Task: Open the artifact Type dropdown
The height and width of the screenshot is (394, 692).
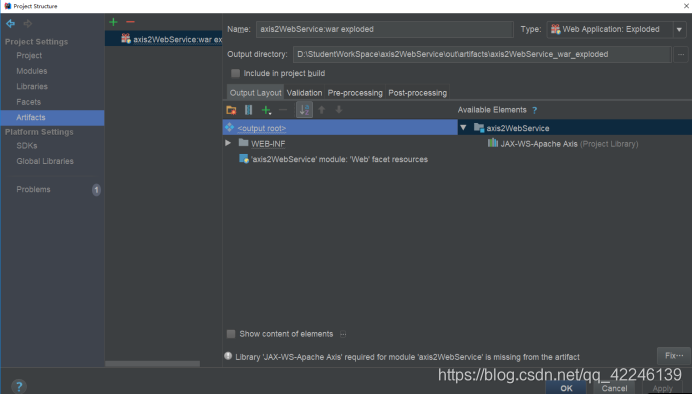Action: [x=679, y=30]
